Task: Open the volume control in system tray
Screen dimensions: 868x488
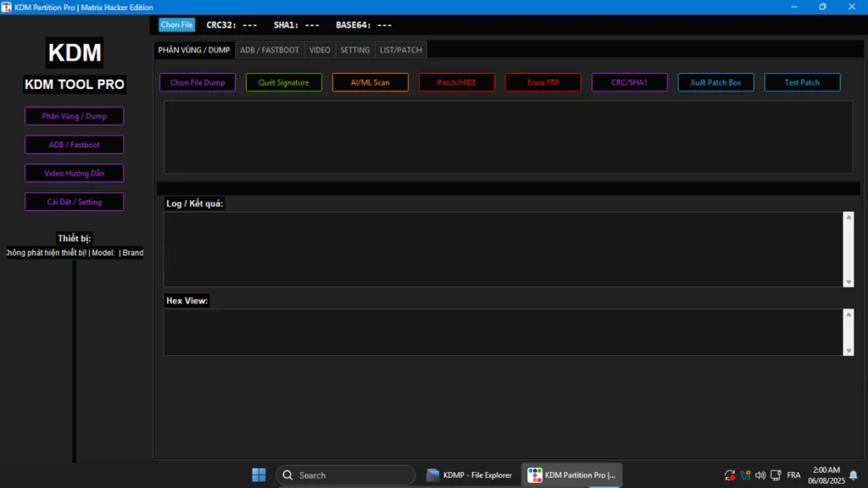Action: (x=759, y=475)
